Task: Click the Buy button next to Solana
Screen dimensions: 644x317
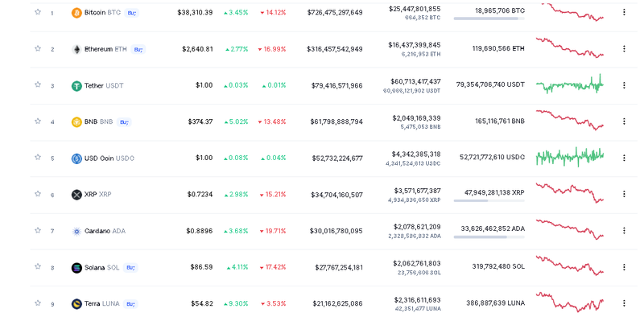Action: (130, 268)
